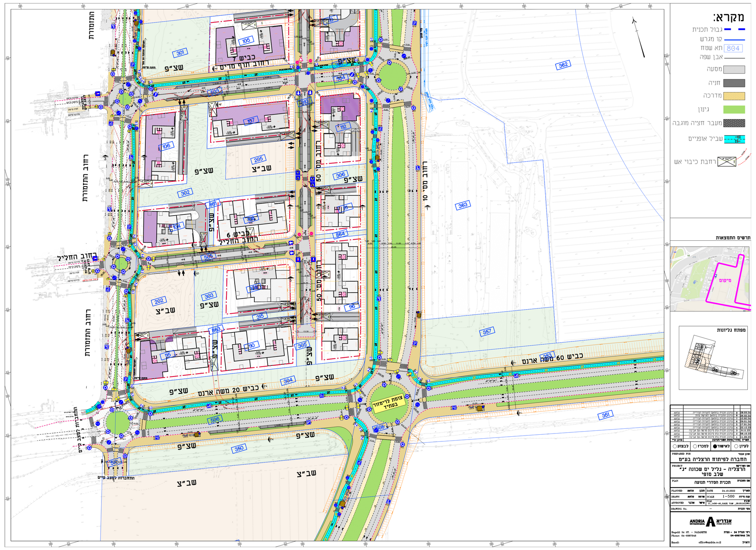Select the לביצוע radio button
Image resolution: width=756 pixels, height=550 pixels.
[x=675, y=447]
